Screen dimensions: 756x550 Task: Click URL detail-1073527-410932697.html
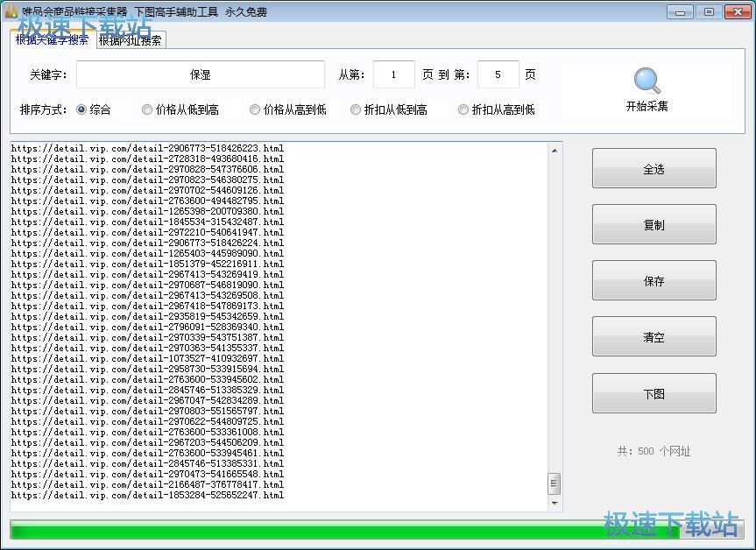click(x=147, y=358)
